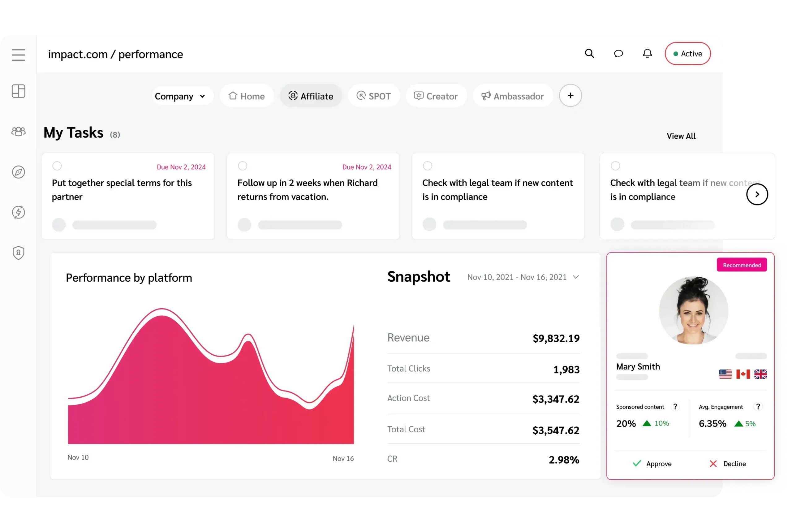Switch to the Creator tab

[x=436, y=96]
